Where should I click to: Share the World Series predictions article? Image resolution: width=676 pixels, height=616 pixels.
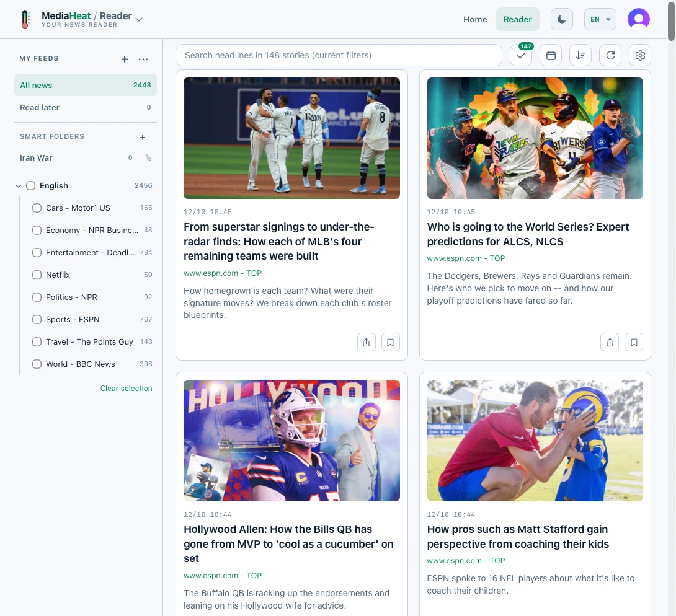tap(610, 343)
